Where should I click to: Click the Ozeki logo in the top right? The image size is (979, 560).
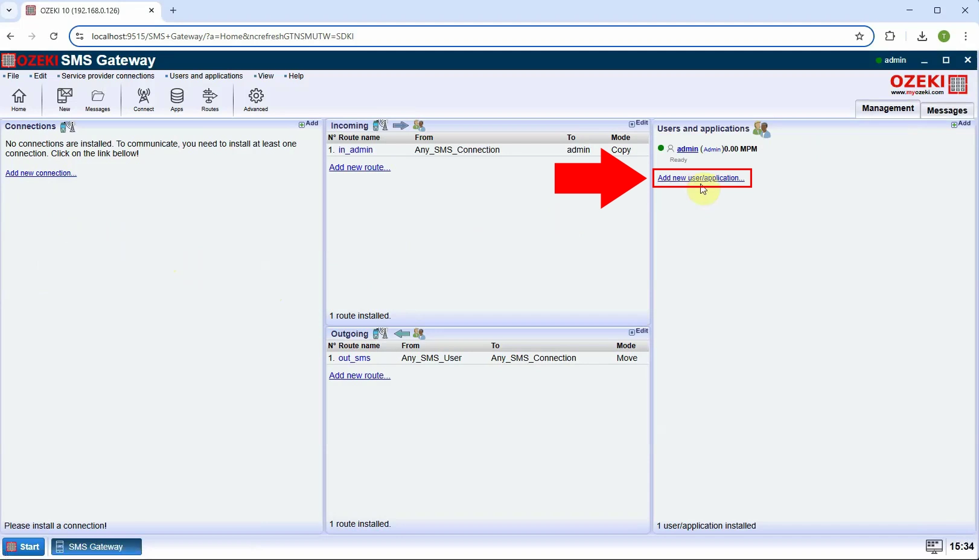pyautogui.click(x=929, y=84)
